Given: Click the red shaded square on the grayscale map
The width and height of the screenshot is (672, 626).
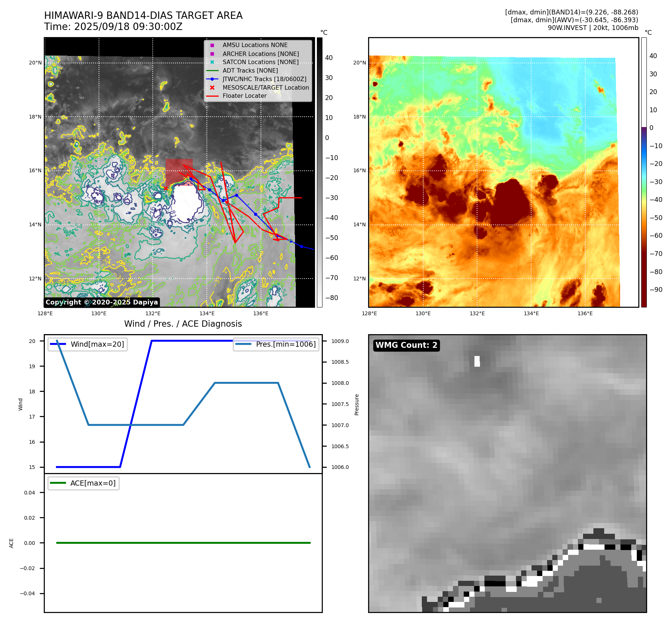Looking at the screenshot, I should coord(179,173).
